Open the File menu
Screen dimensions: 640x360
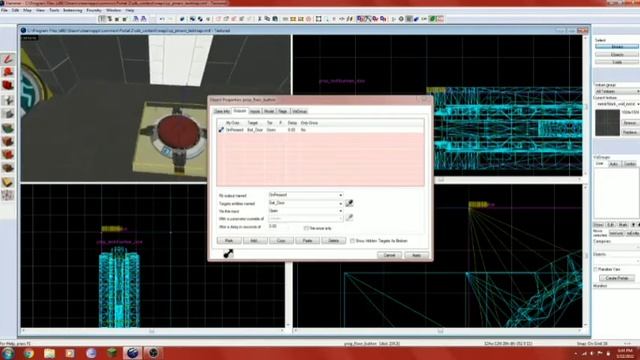pos(4,10)
